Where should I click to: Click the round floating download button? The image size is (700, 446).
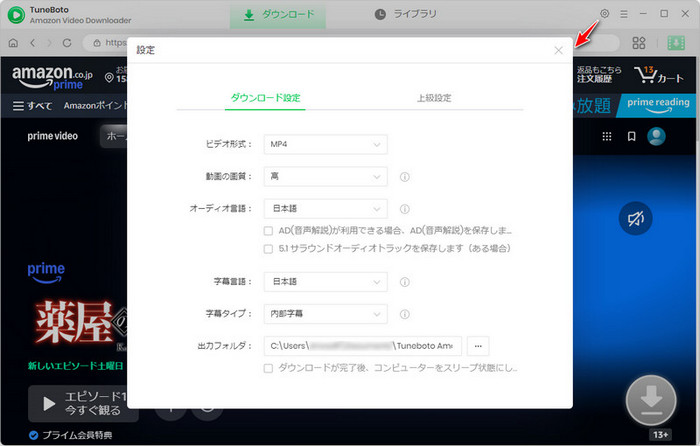coord(651,400)
